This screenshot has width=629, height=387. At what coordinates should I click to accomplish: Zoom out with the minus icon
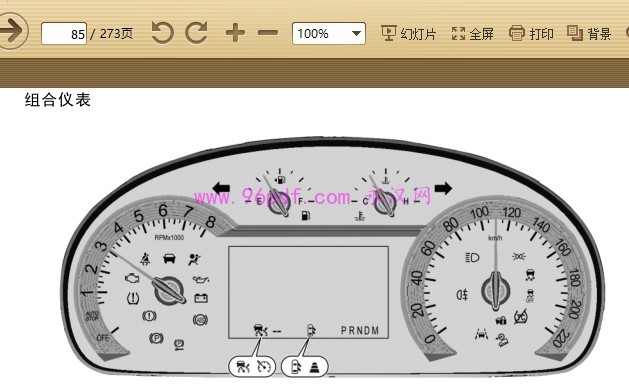[268, 33]
